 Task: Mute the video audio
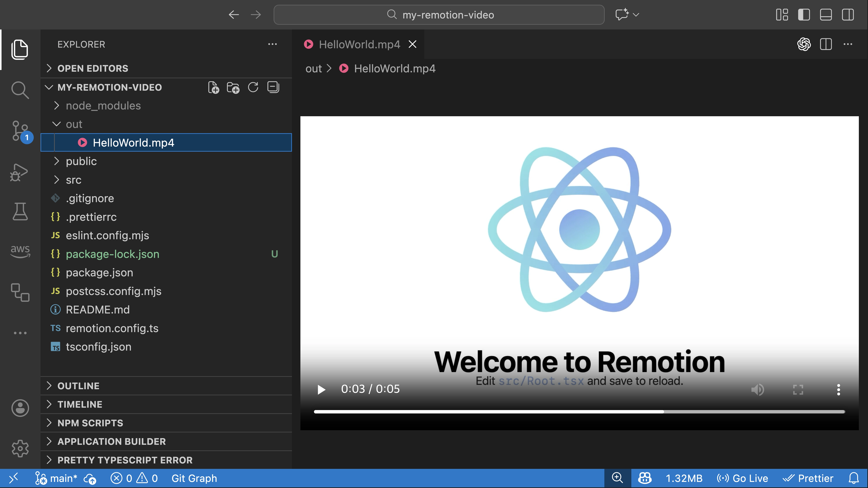point(758,390)
